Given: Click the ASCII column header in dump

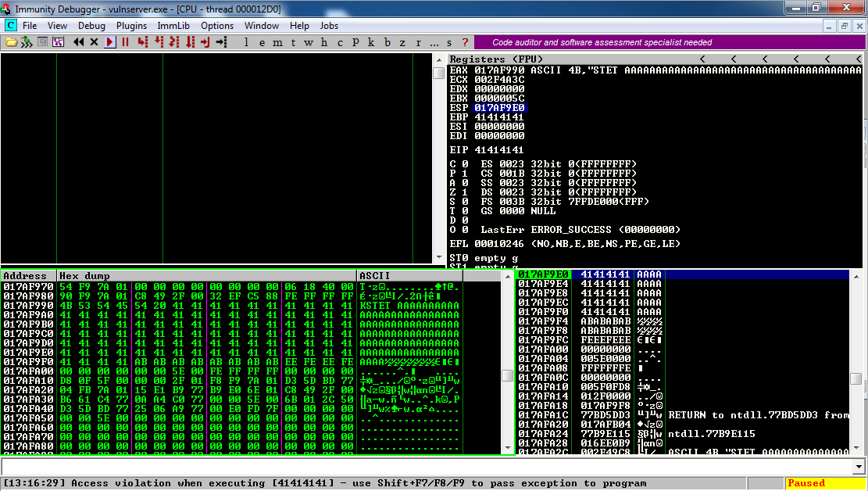Looking at the screenshot, I should coord(409,275).
